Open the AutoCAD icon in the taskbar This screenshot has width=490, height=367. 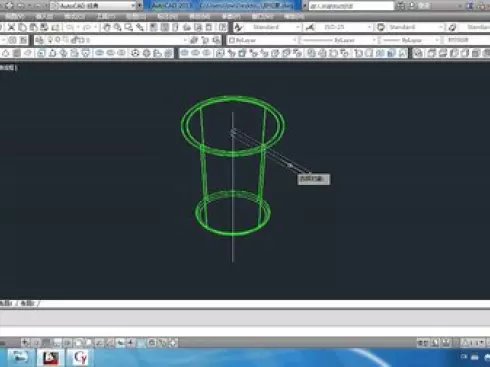tap(50, 358)
